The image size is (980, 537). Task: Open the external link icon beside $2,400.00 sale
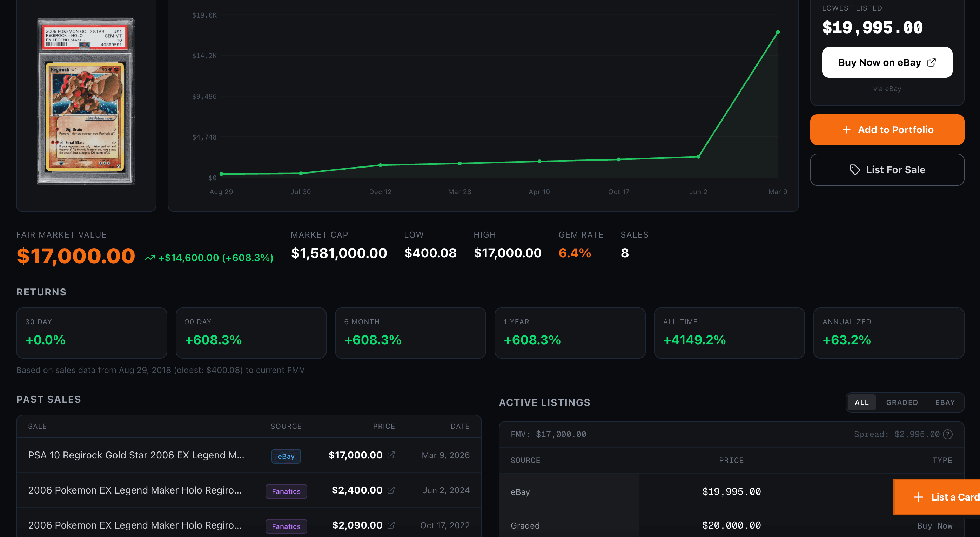click(391, 490)
